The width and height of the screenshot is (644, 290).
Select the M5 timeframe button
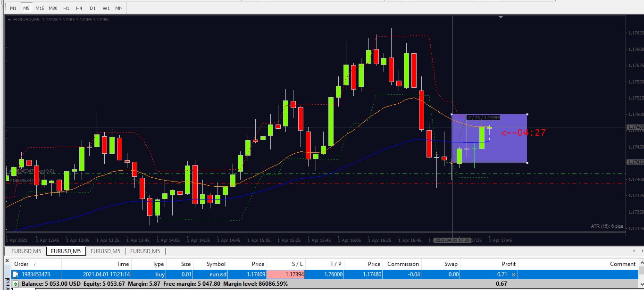click(x=26, y=8)
